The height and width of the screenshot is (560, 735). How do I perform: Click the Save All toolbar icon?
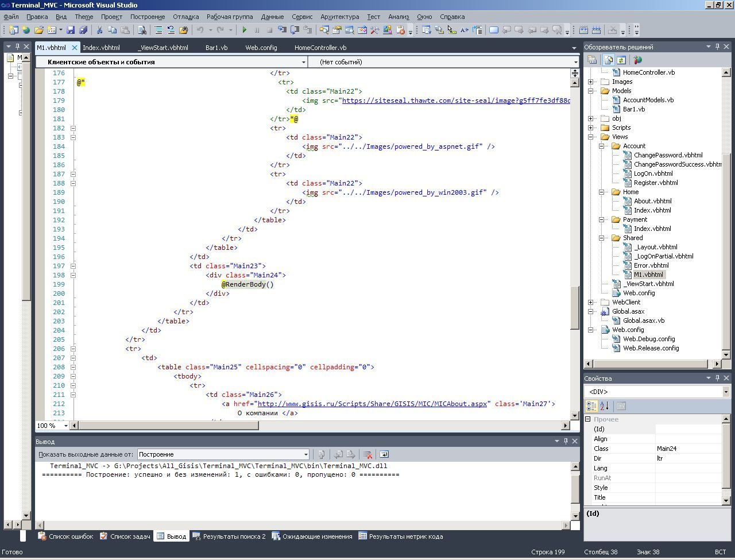pos(83,30)
